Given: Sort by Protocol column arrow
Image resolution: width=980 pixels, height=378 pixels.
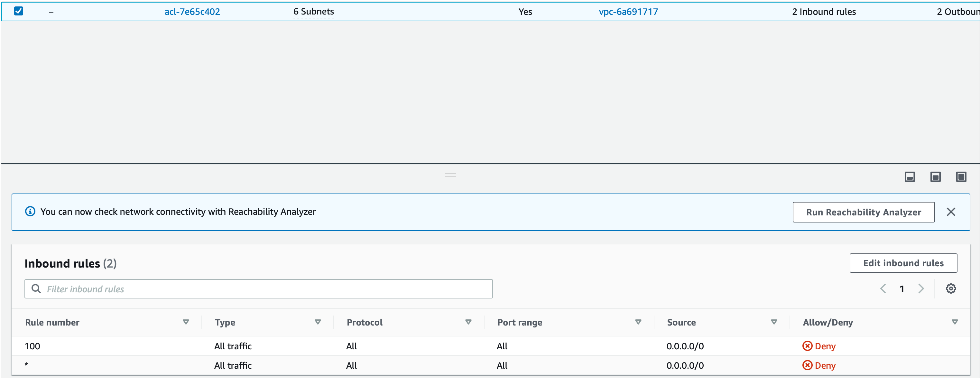Looking at the screenshot, I should point(468,322).
